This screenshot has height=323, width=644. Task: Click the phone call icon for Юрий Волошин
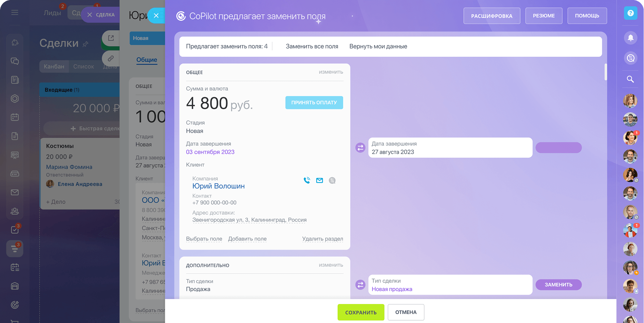point(307,180)
